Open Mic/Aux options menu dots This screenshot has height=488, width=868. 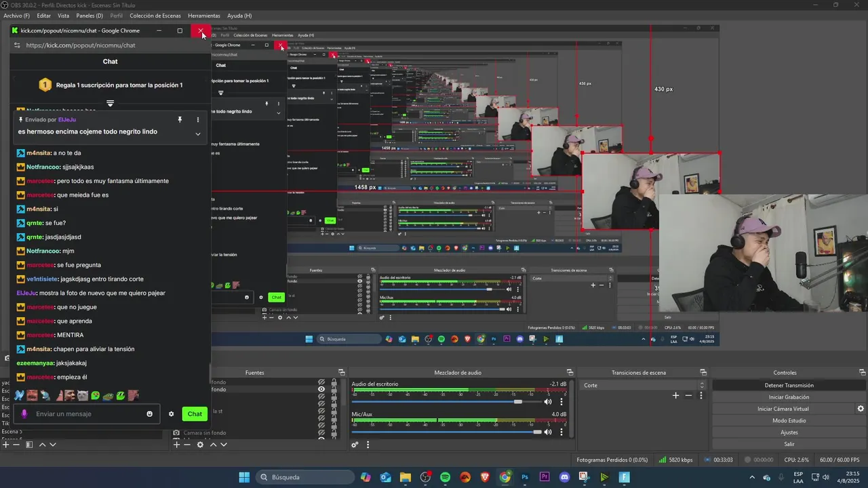561,432
